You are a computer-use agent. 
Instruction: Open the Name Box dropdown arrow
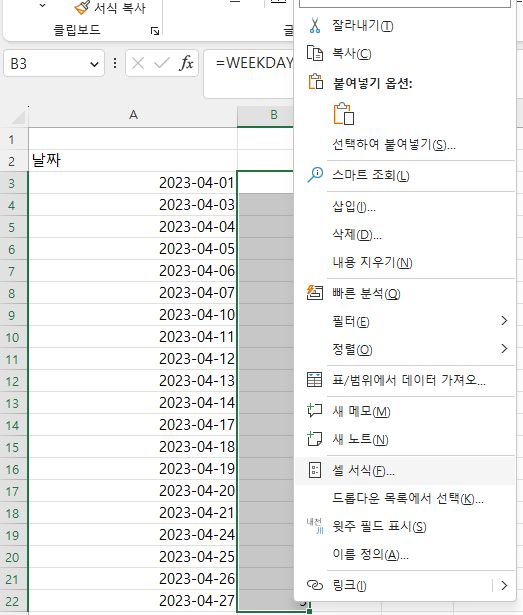94,64
